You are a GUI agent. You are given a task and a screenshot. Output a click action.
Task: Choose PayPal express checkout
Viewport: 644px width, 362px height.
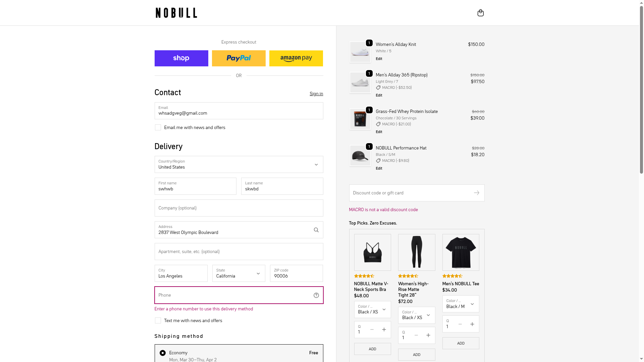click(x=238, y=58)
